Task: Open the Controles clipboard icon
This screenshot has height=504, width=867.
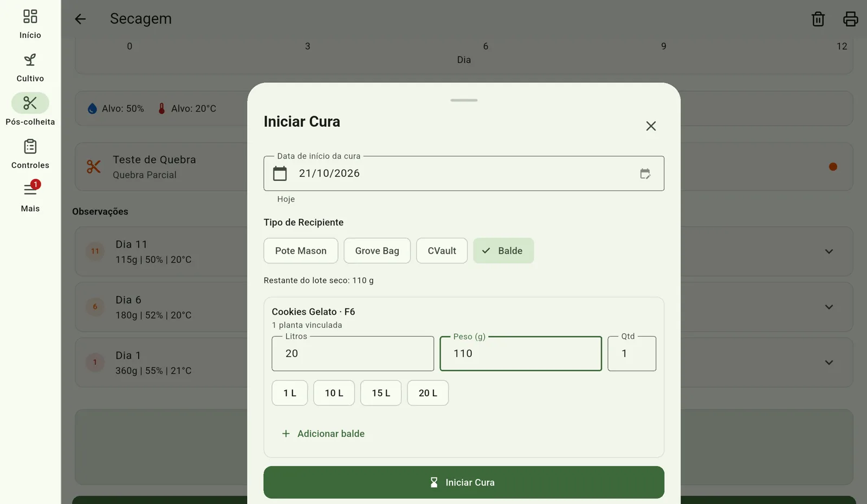Action: [x=30, y=146]
